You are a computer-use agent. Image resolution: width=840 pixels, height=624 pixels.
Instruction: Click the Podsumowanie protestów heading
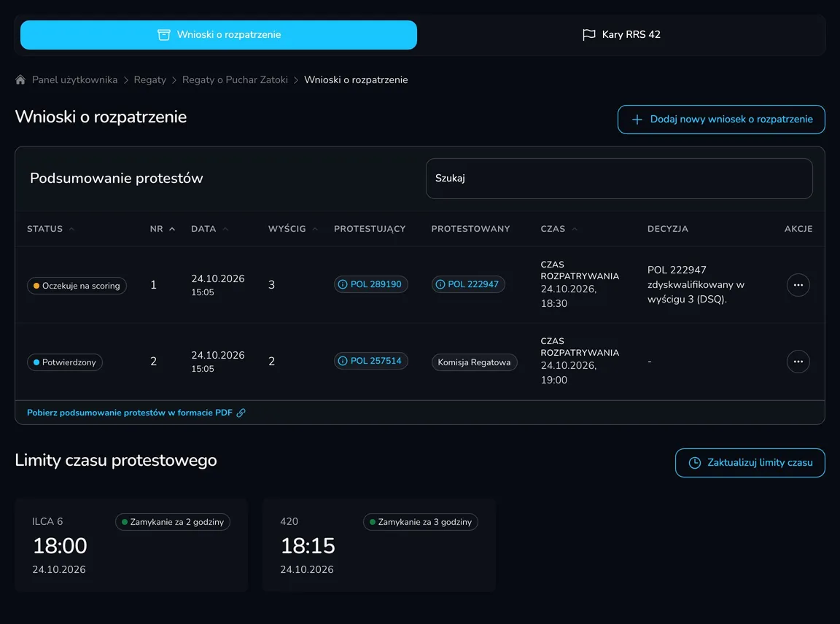116,179
